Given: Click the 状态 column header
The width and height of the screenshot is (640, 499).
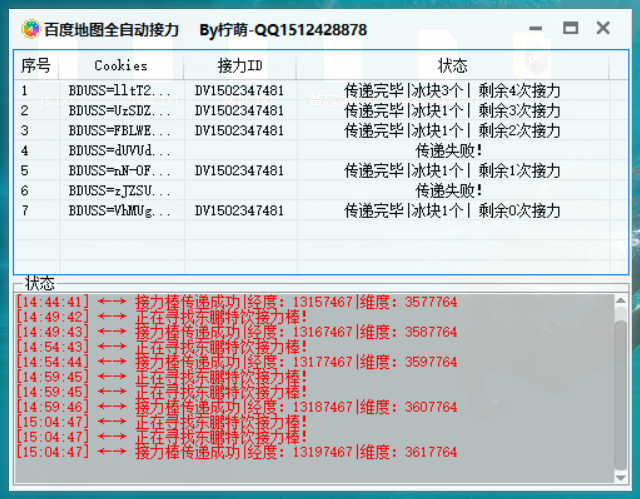Looking at the screenshot, I should point(453,65).
